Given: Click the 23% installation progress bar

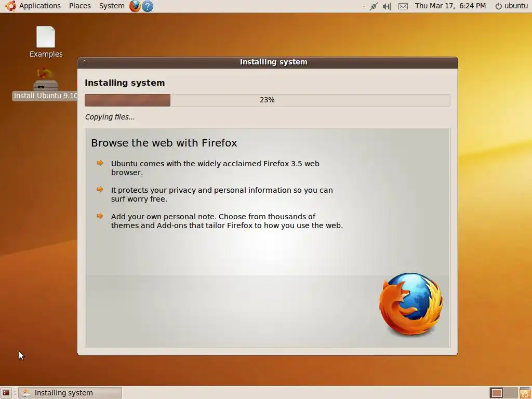Looking at the screenshot, I should click(268, 100).
